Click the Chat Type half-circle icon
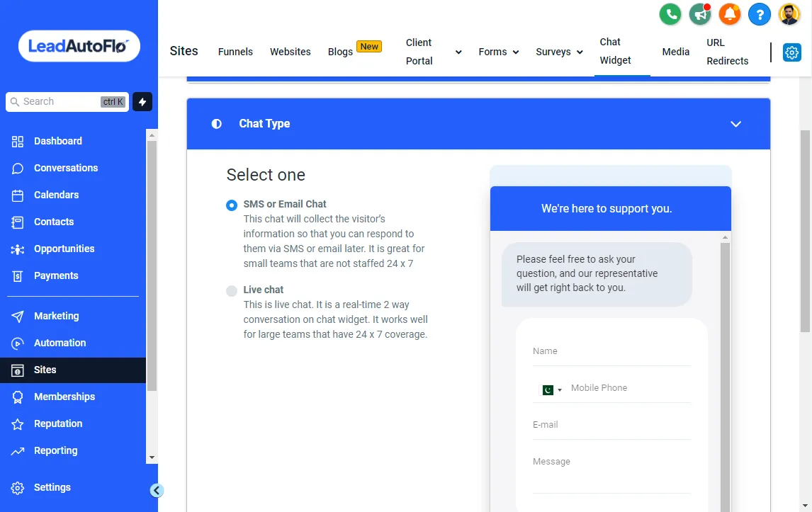Screen dimensions: 812x512 coord(217,124)
